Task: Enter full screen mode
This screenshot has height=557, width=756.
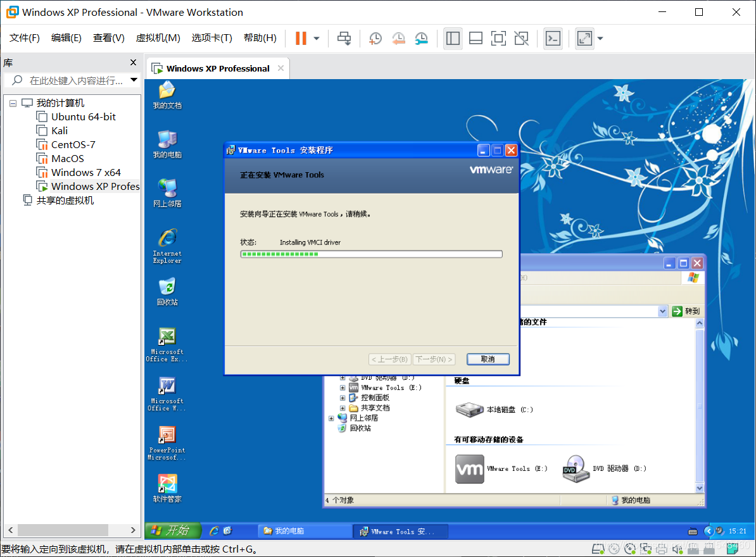Action: (498, 38)
